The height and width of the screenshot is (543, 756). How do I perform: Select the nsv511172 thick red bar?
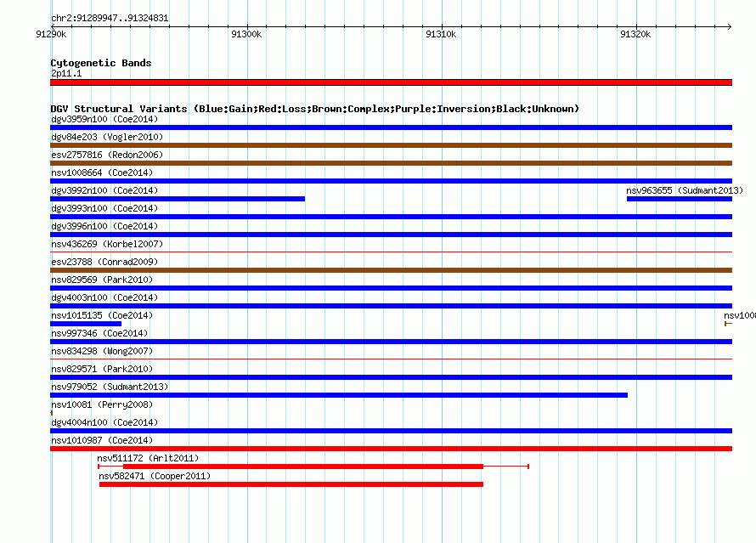(303, 467)
